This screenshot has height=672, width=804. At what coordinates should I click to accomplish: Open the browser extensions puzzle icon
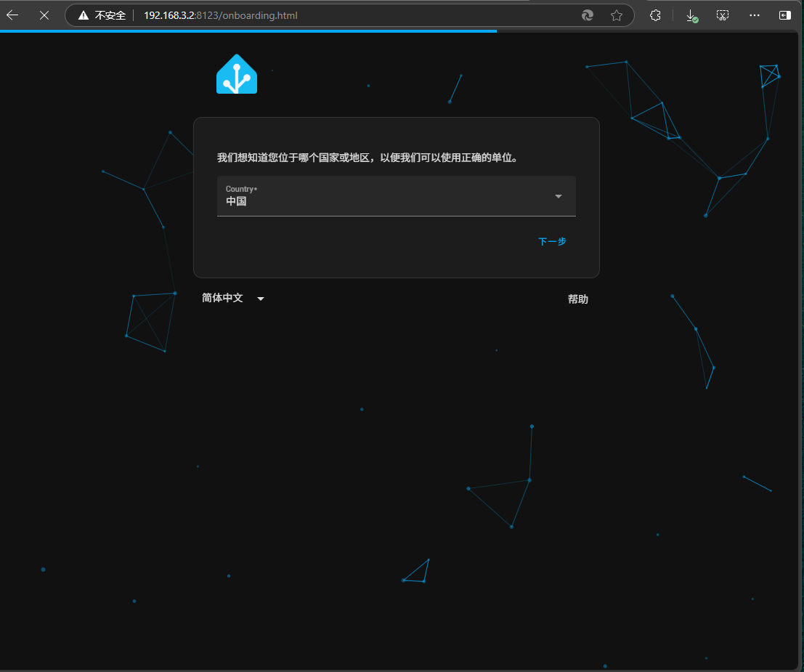pyautogui.click(x=655, y=15)
